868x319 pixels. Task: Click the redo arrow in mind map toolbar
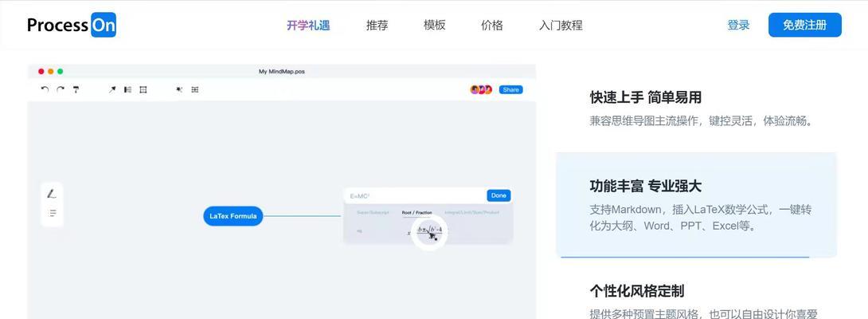[x=61, y=89]
